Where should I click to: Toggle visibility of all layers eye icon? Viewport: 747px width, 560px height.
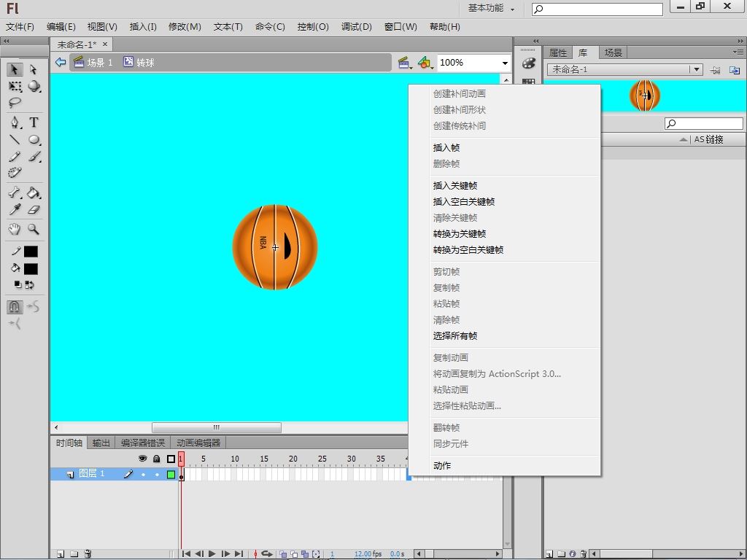point(143,459)
